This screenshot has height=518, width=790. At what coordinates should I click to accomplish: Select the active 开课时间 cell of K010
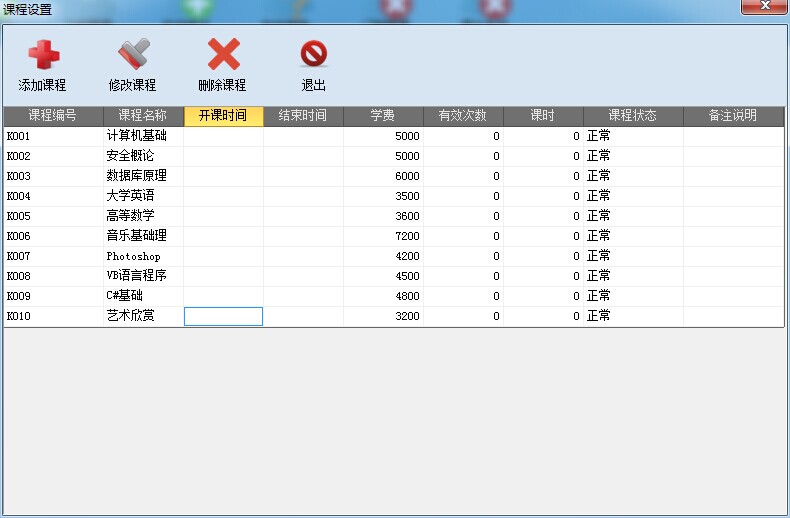(223, 316)
